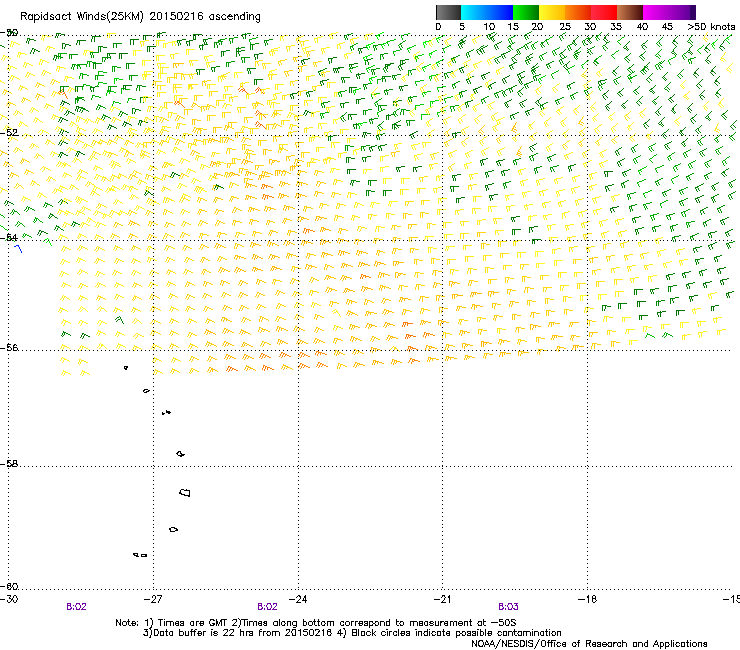Click the purple '8:02' time label near -24
This screenshot has width=740, height=650.
click(267, 607)
